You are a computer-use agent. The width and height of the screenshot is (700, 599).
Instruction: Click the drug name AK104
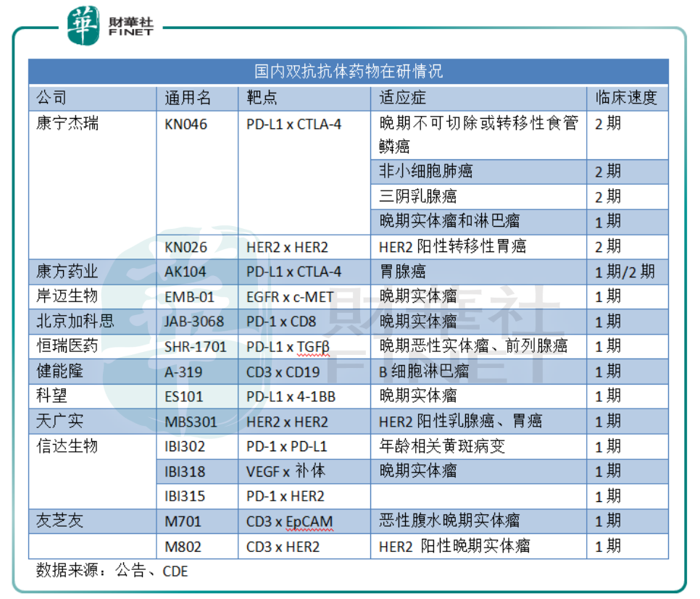(186, 272)
